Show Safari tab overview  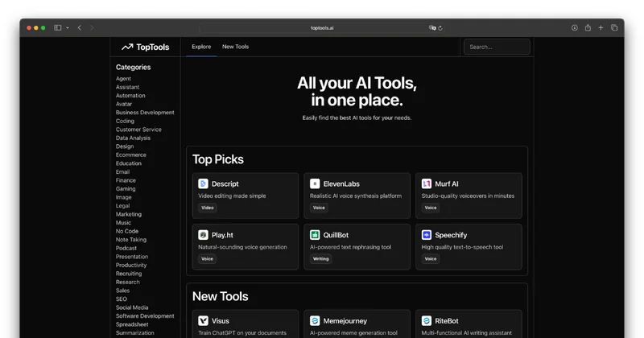coord(614,28)
